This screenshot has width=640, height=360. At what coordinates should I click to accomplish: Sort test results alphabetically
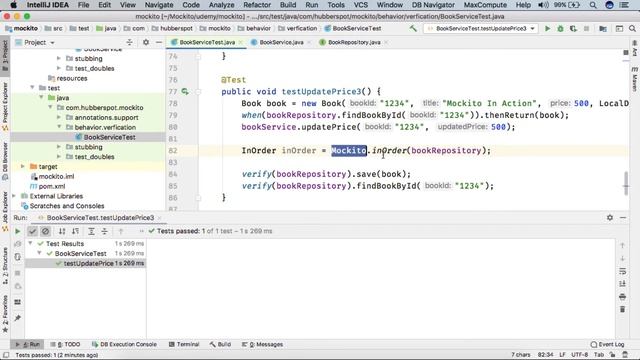pos(62,231)
